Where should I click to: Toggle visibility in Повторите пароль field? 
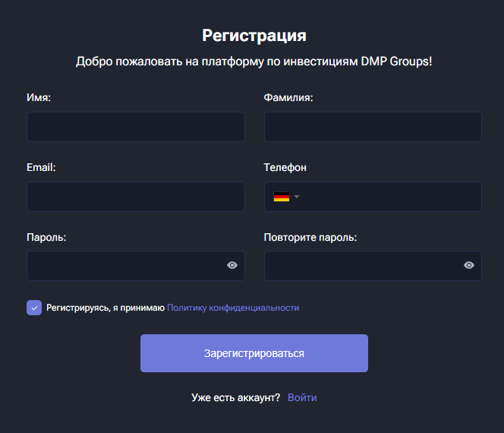[469, 265]
